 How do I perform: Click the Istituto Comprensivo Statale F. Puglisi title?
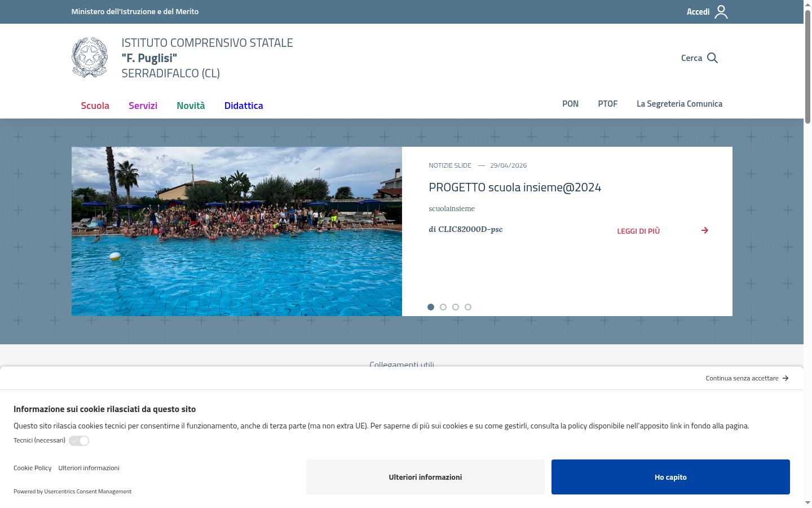pyautogui.click(x=207, y=58)
